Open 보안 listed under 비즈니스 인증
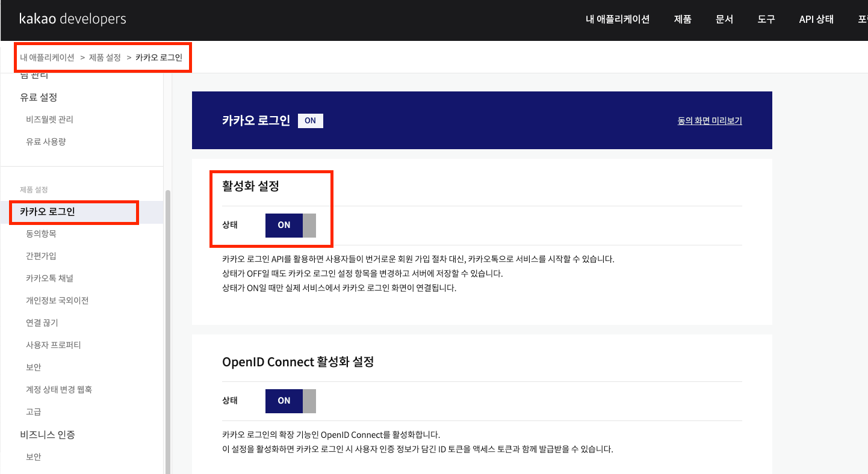This screenshot has width=868, height=474. [34, 457]
